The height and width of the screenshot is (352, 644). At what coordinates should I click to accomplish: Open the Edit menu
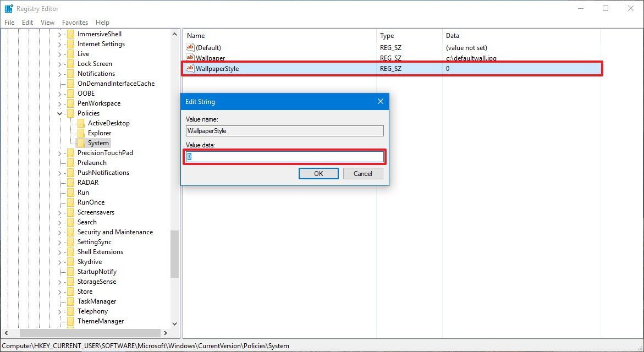pos(27,23)
